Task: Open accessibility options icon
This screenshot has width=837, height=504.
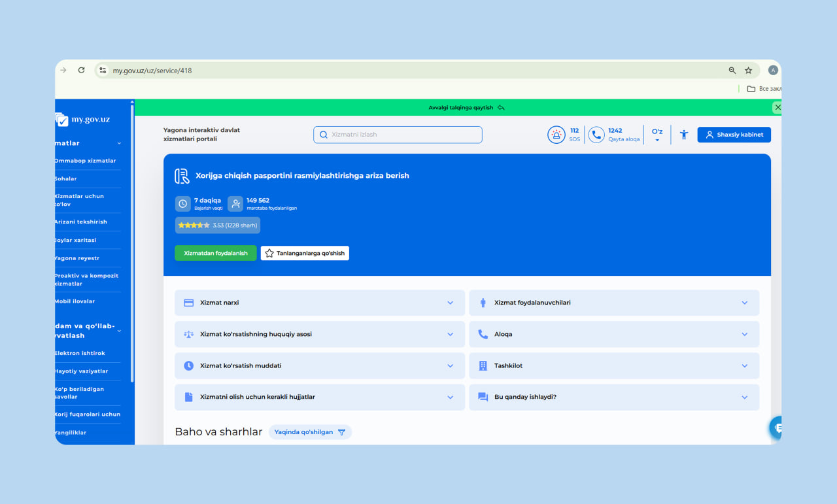Action: tap(684, 135)
